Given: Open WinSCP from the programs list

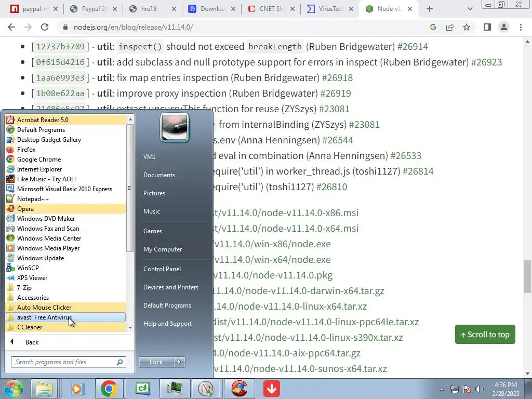Looking at the screenshot, I should [65, 268].
